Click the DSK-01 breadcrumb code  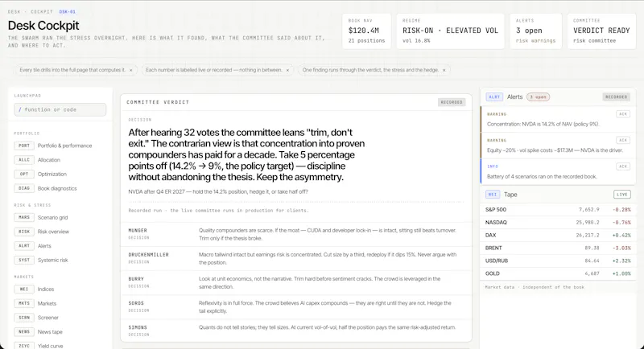pyautogui.click(x=68, y=12)
